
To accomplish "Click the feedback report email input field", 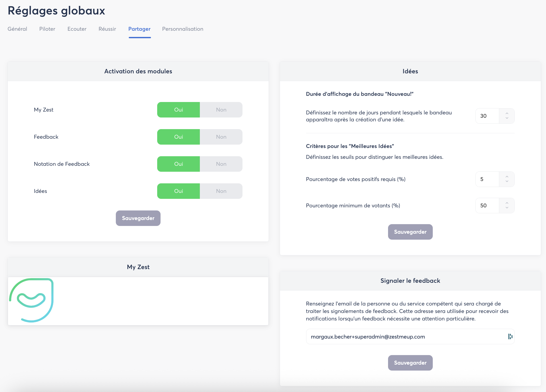I will click(403, 336).
